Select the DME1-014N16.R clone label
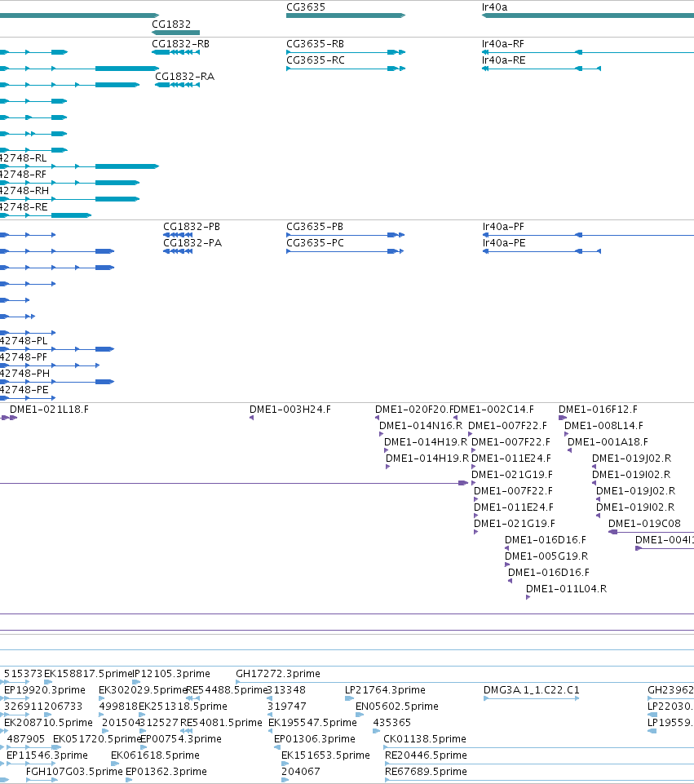The width and height of the screenshot is (694, 784). coord(421,426)
